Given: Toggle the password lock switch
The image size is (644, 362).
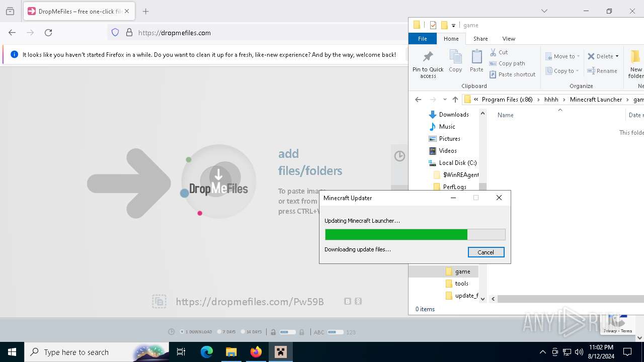Looking at the screenshot, I should [288, 332].
